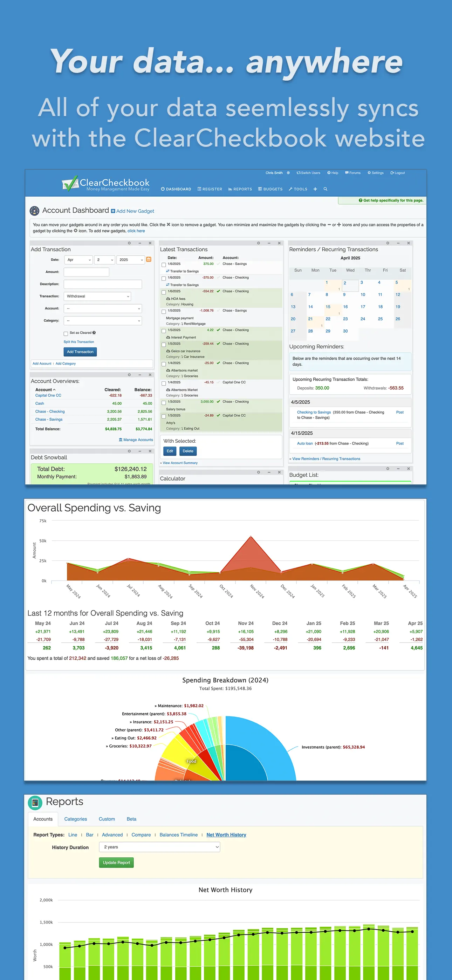Image resolution: width=452 pixels, height=980 pixels.
Task: Open settings gear of Calculator gadget
Action: point(258,472)
